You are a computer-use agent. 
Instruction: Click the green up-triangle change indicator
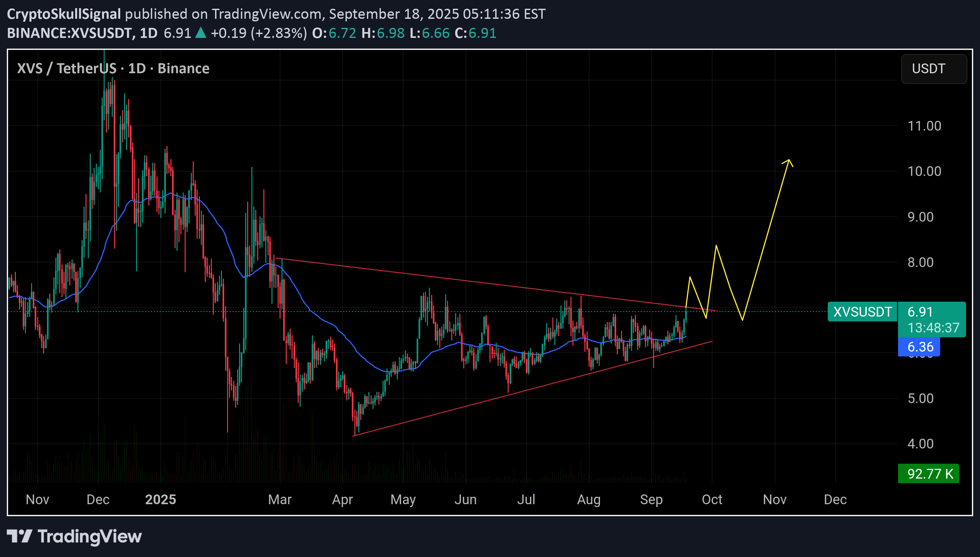[201, 33]
